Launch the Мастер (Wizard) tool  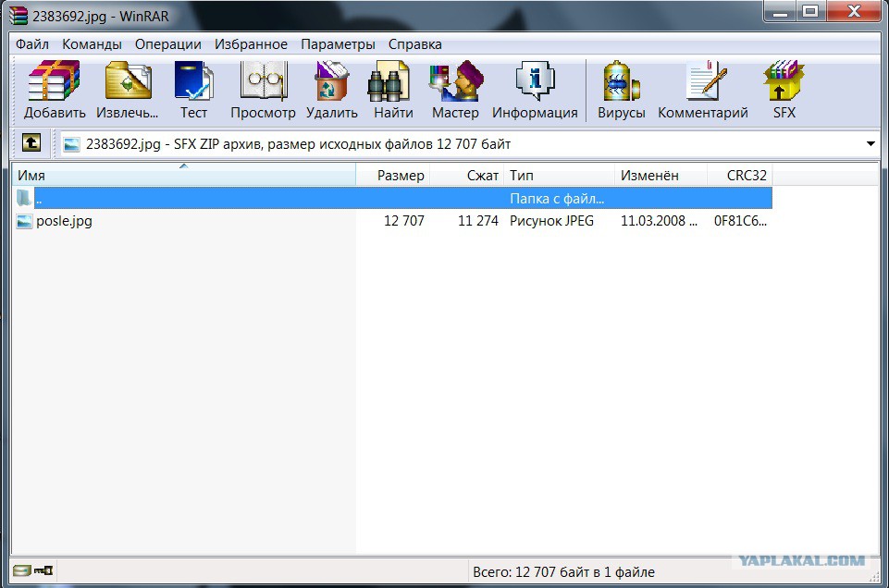coord(456,81)
